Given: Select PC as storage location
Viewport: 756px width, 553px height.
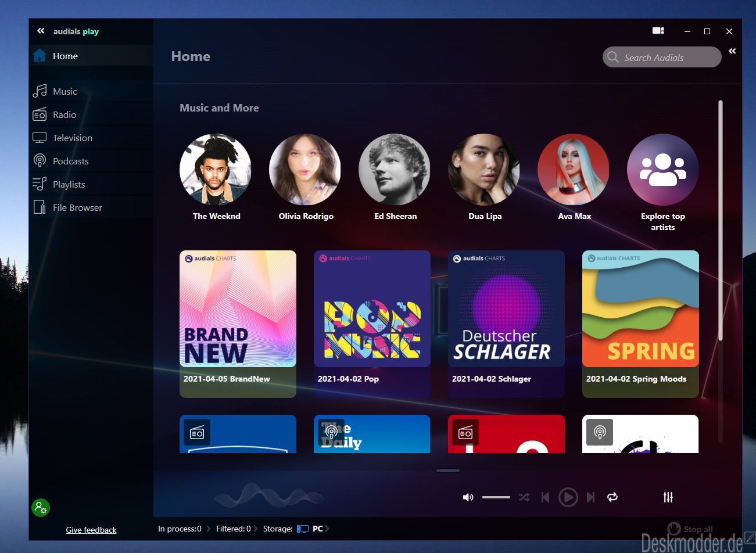Looking at the screenshot, I should (x=318, y=529).
